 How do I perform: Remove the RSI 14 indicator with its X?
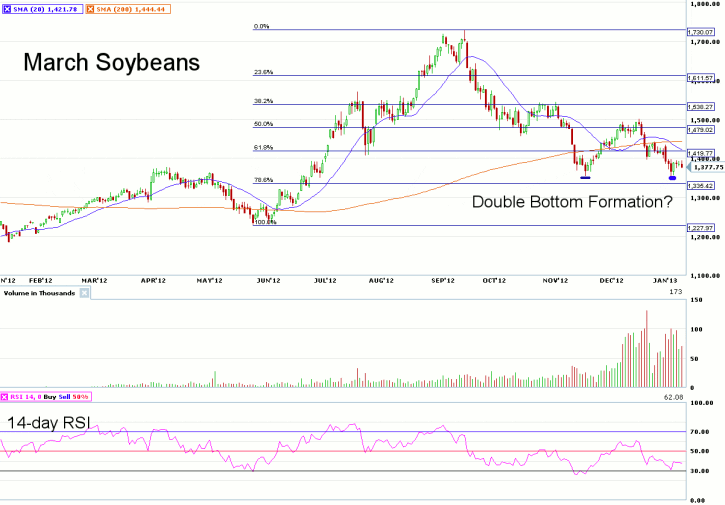(6, 399)
